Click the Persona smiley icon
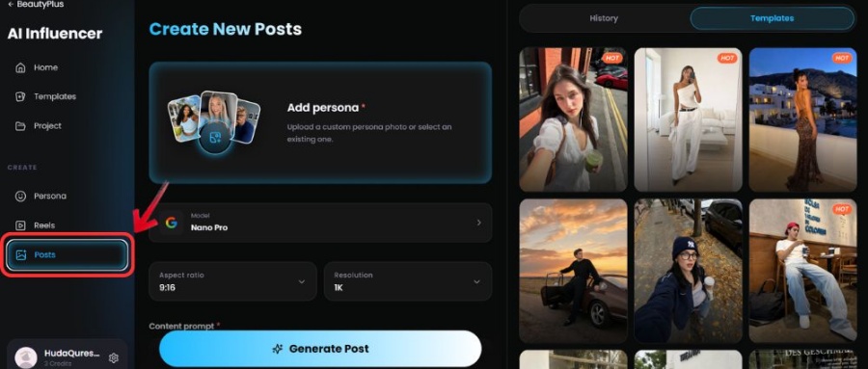 pos(20,196)
